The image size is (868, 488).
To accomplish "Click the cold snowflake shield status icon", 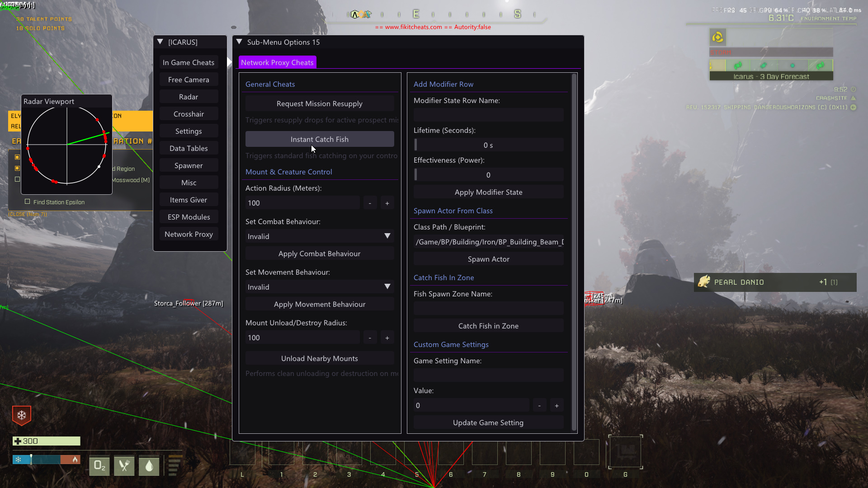I will pyautogui.click(x=22, y=415).
